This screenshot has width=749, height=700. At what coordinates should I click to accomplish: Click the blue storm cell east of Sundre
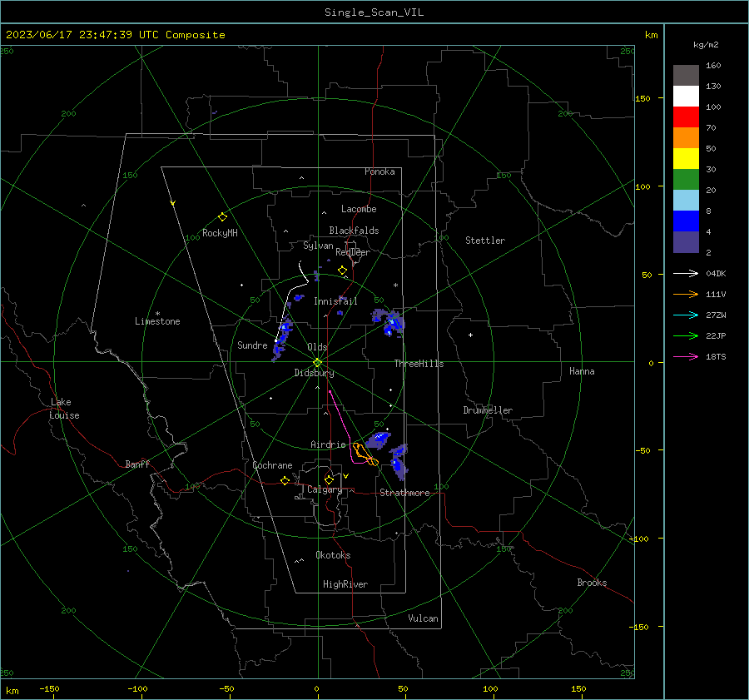[282, 338]
